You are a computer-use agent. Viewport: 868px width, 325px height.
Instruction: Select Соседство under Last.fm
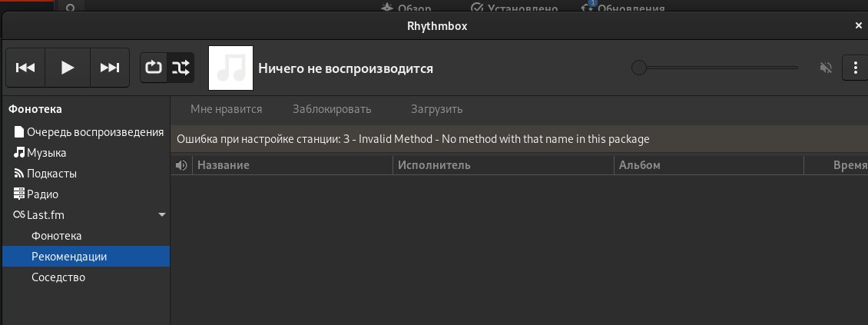58,277
